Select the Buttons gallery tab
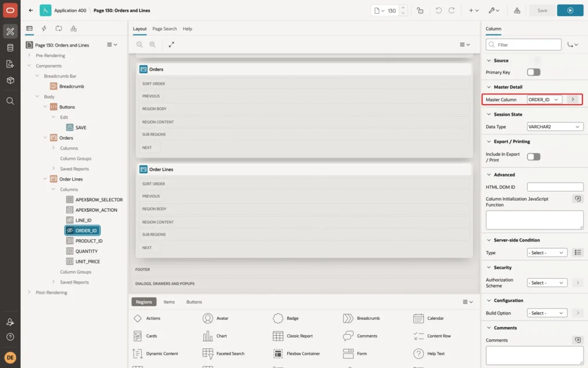588x368 pixels. click(194, 302)
